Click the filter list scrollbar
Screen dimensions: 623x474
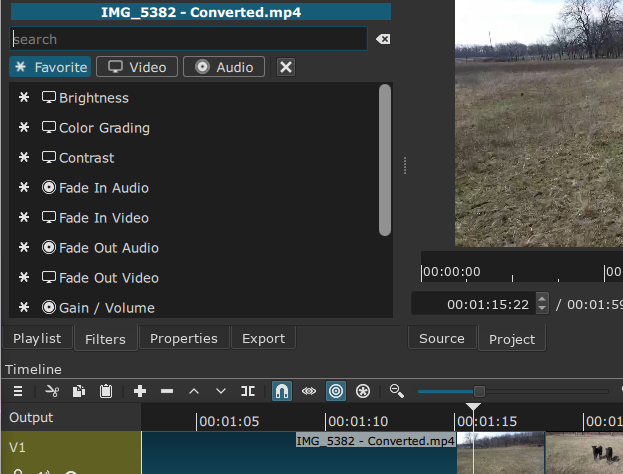tap(385, 160)
